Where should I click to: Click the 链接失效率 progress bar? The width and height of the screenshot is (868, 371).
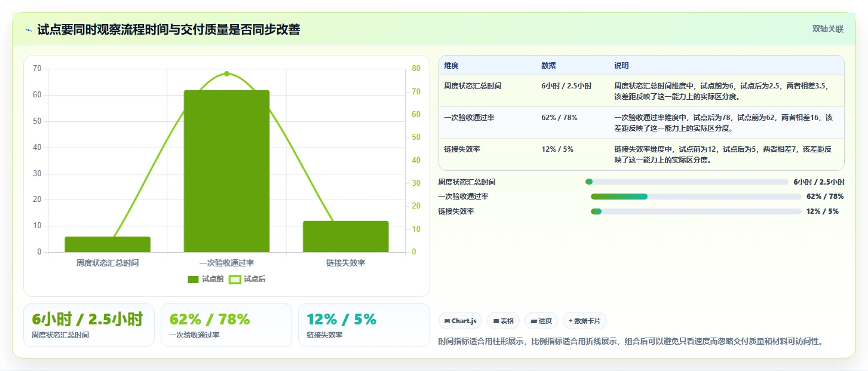(x=696, y=211)
